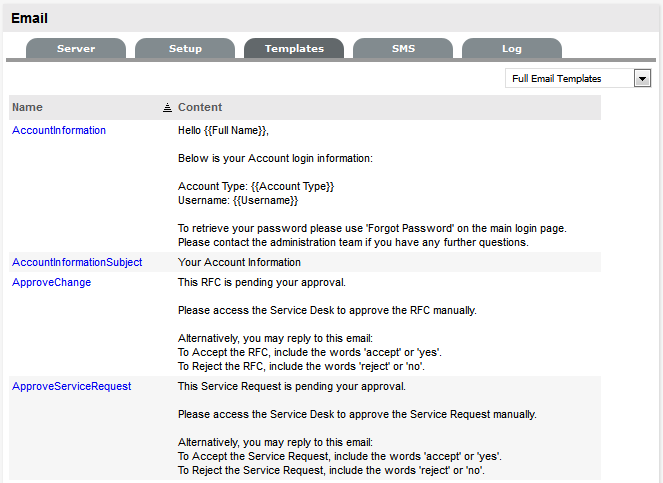Click the 'To Reject the RFC' instruction line
The height and width of the screenshot is (483, 663).
pyautogui.click(x=300, y=366)
